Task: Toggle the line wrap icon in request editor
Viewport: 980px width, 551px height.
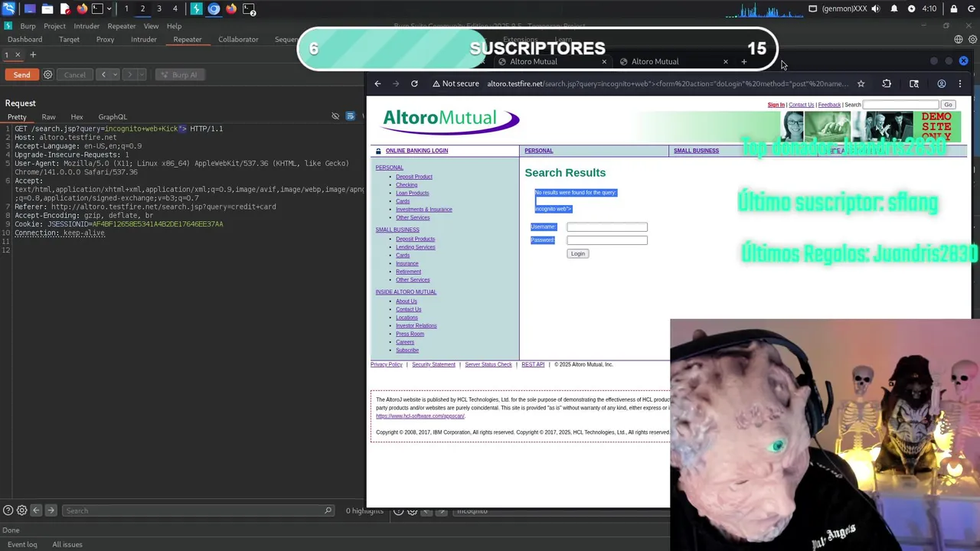Action: pyautogui.click(x=350, y=116)
